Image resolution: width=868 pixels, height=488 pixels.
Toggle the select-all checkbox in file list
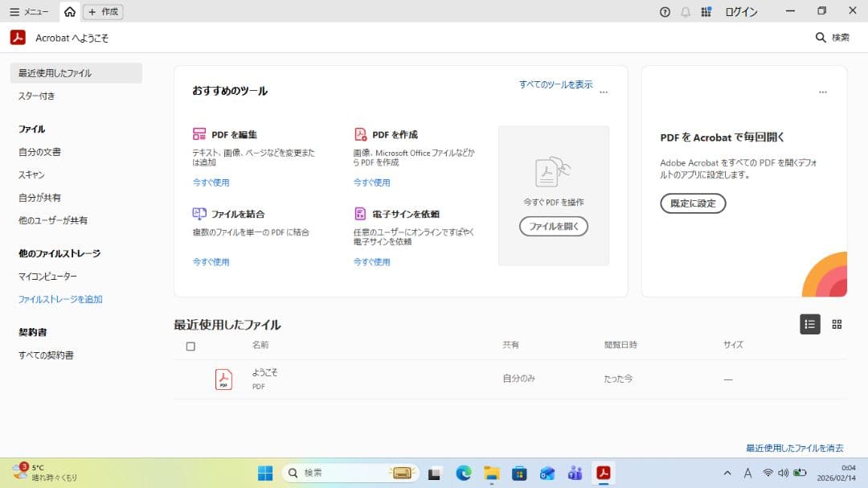[x=190, y=347]
